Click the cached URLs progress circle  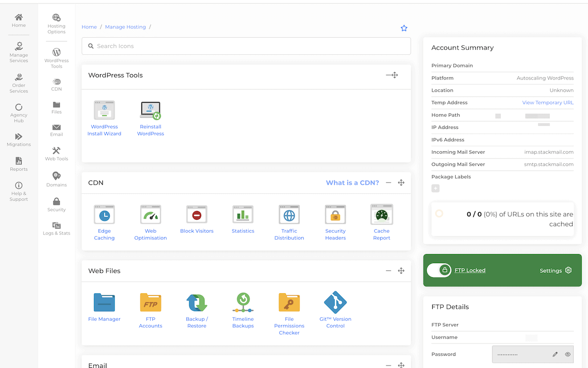coord(439,213)
